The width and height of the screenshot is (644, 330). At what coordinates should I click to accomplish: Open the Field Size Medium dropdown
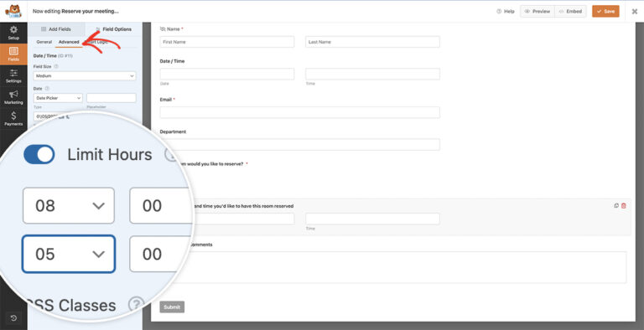coord(85,76)
